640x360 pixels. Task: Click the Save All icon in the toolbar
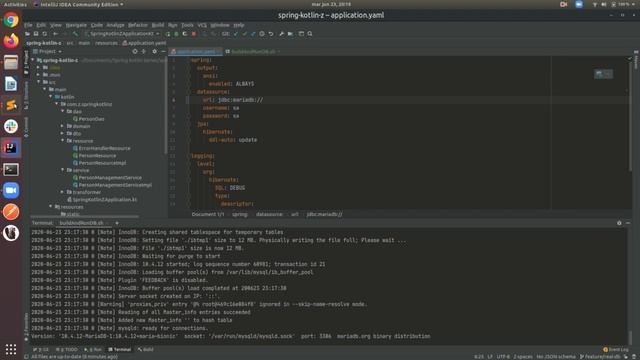(x=36, y=34)
